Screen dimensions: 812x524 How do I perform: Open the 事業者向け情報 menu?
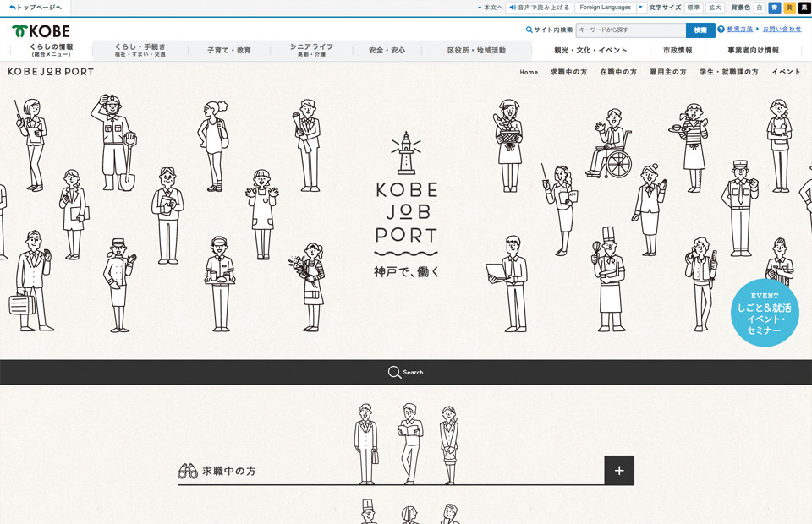753,50
